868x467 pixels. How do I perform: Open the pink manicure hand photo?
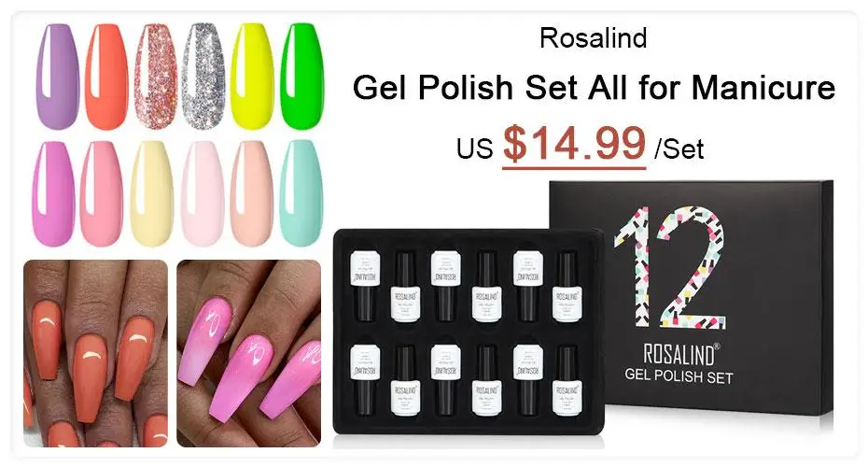point(248,353)
